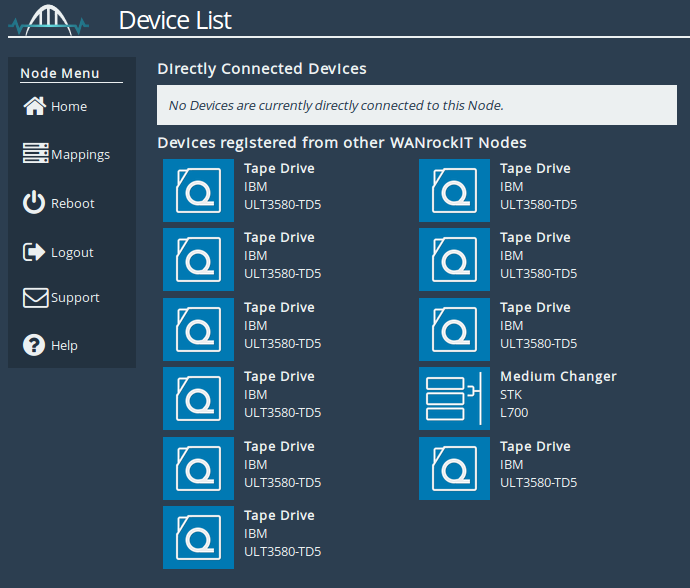This screenshot has width=690, height=588.
Task: Click the Reboot power icon
Action: 34,202
